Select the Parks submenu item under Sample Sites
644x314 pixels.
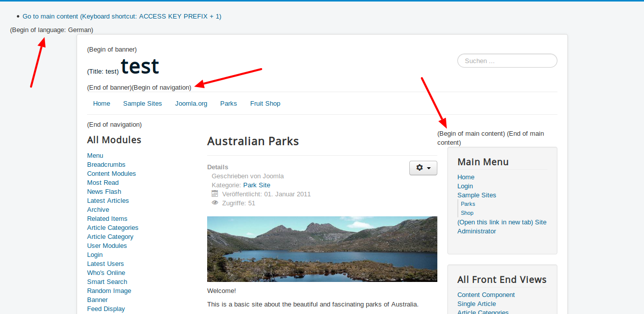click(468, 204)
